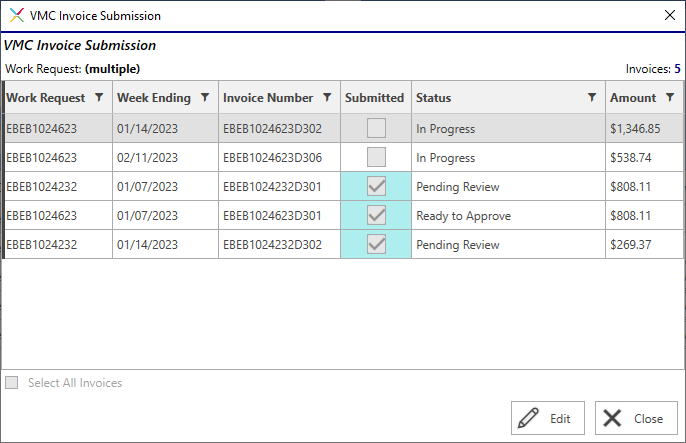Toggle Submitted checkbox for invoice EBEB1024232D302

pyautogui.click(x=376, y=244)
